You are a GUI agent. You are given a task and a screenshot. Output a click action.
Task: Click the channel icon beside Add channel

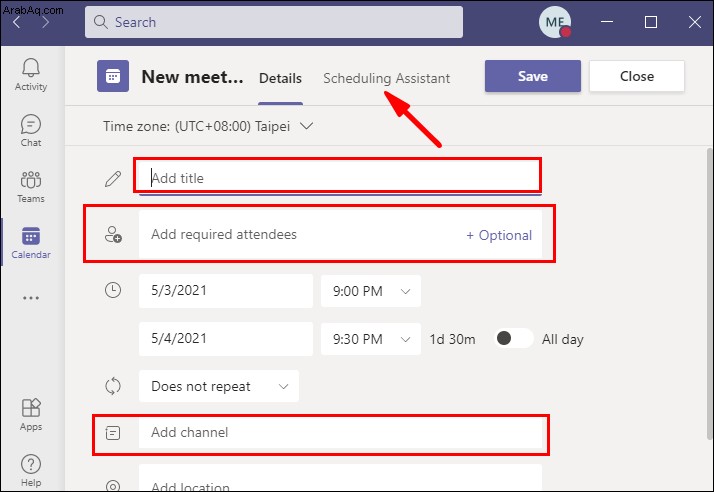click(x=112, y=432)
